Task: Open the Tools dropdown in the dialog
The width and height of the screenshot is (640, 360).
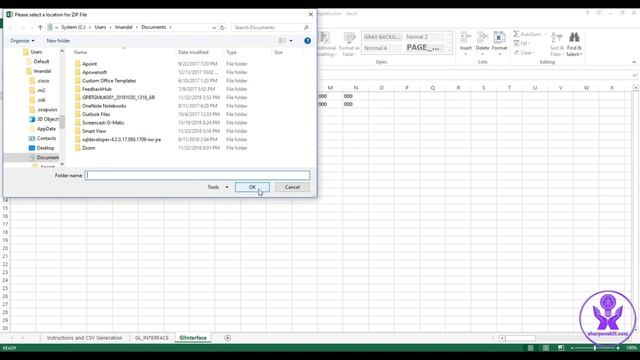Action: tap(218, 187)
